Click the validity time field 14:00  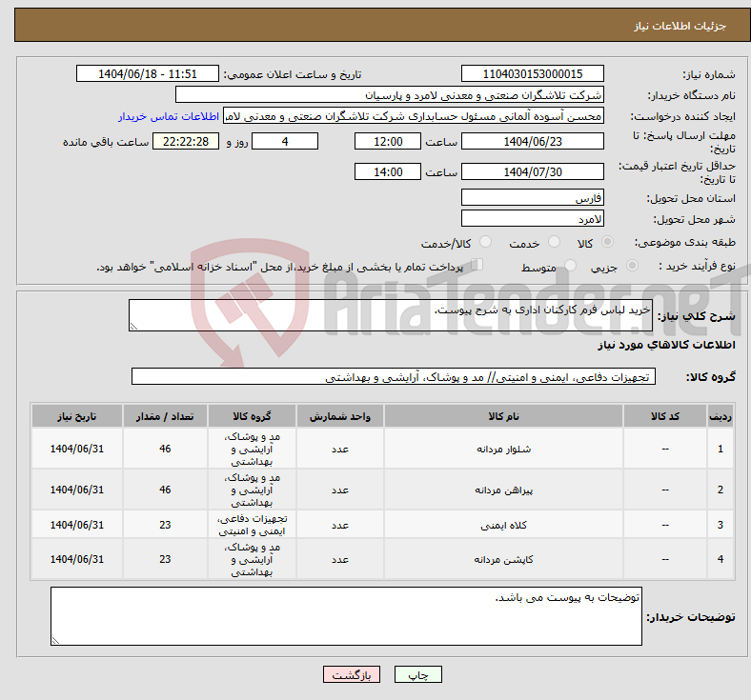pos(388,171)
